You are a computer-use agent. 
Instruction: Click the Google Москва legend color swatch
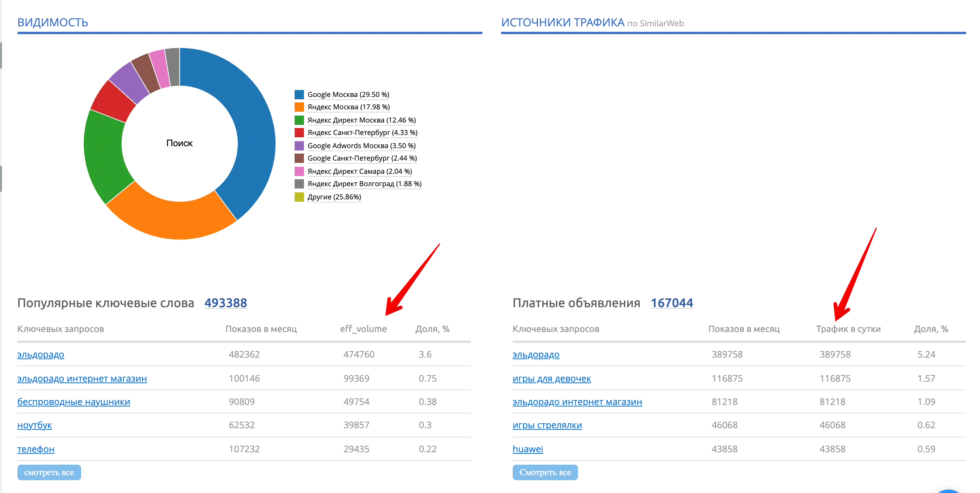click(x=299, y=94)
